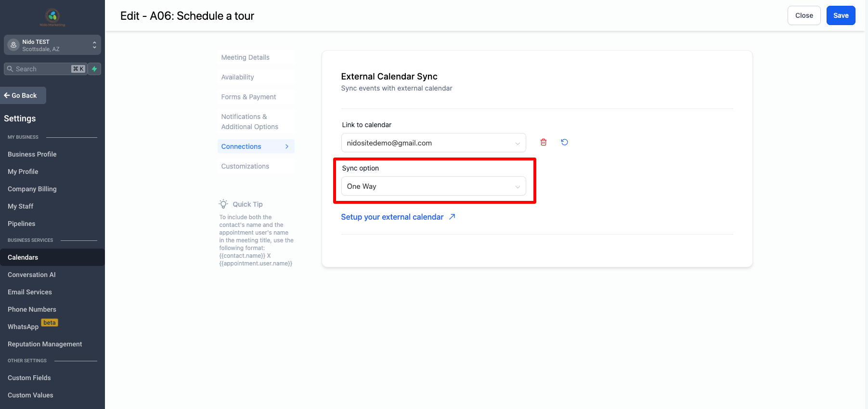
Task: Click the Close button
Action: click(x=804, y=15)
